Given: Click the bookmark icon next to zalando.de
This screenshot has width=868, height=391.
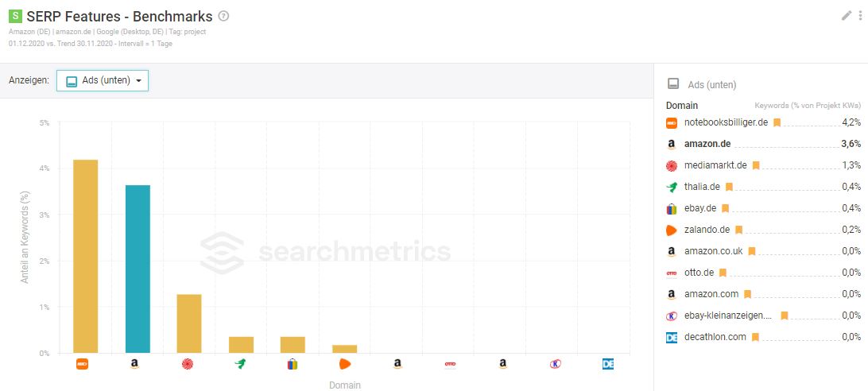Looking at the screenshot, I should point(738,230).
